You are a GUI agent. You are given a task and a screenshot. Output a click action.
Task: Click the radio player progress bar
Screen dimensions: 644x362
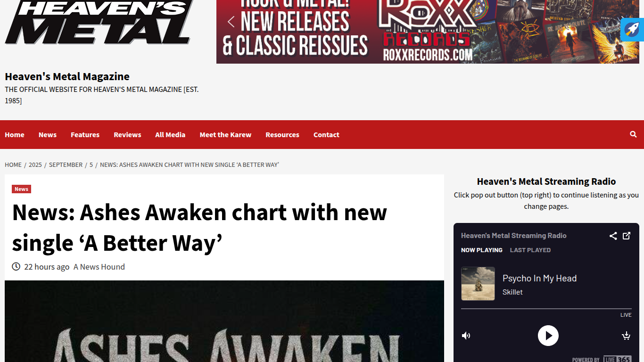pyautogui.click(x=546, y=309)
